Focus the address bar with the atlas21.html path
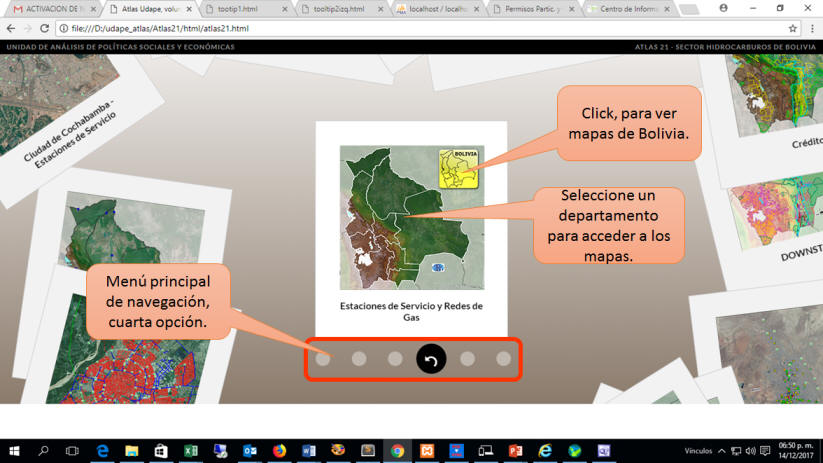The width and height of the screenshot is (823, 463). tap(428, 28)
